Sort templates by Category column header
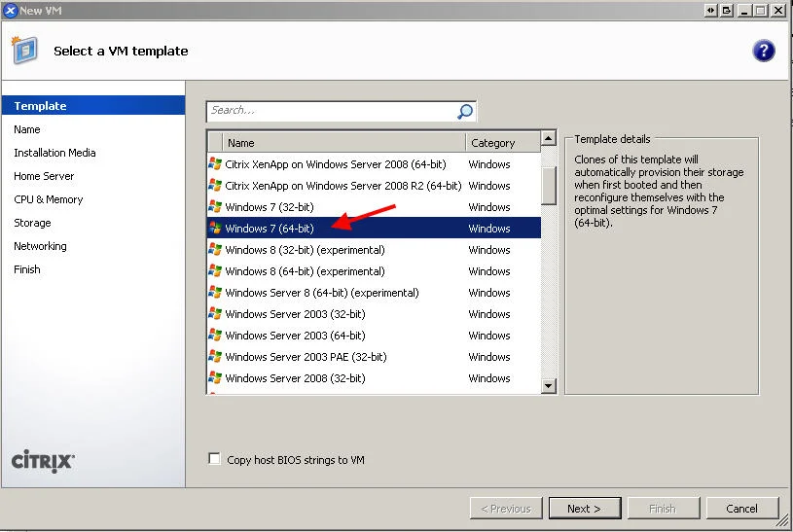Image resolution: width=793 pixels, height=532 pixels. click(503, 143)
